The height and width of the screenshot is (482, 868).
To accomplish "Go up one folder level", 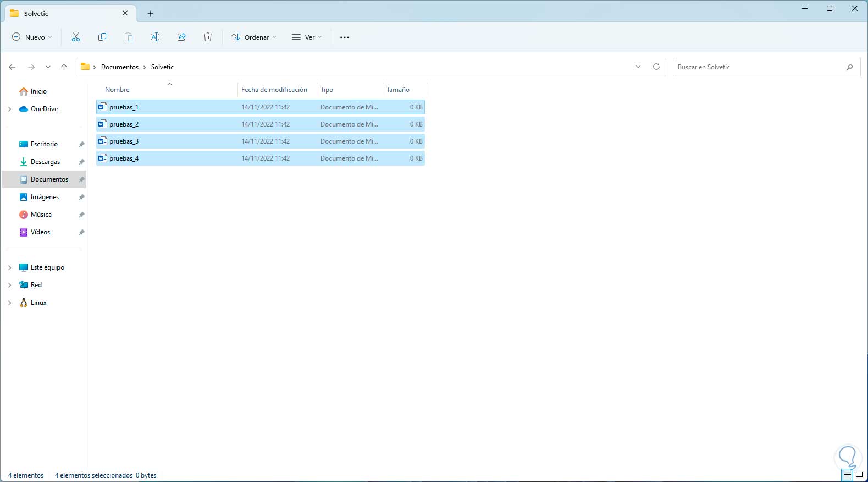I will [64, 67].
